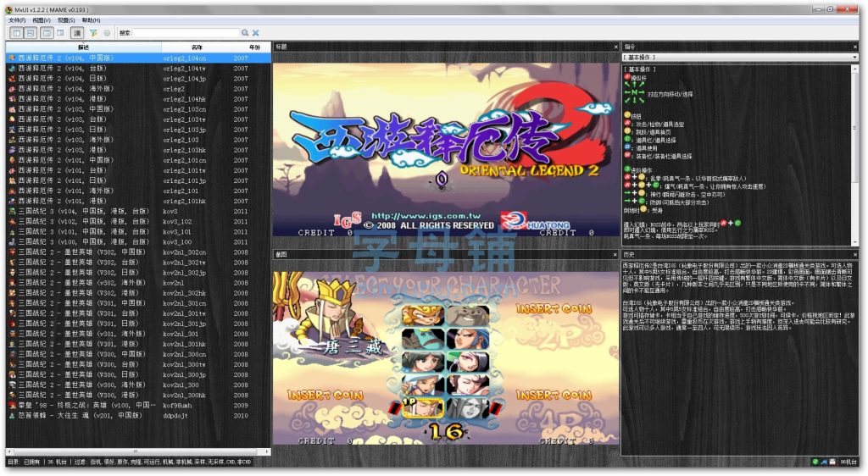Click the kov2nl_301cn row game icon
The width and height of the screenshot is (868, 476).
pyautogui.click(x=12, y=303)
